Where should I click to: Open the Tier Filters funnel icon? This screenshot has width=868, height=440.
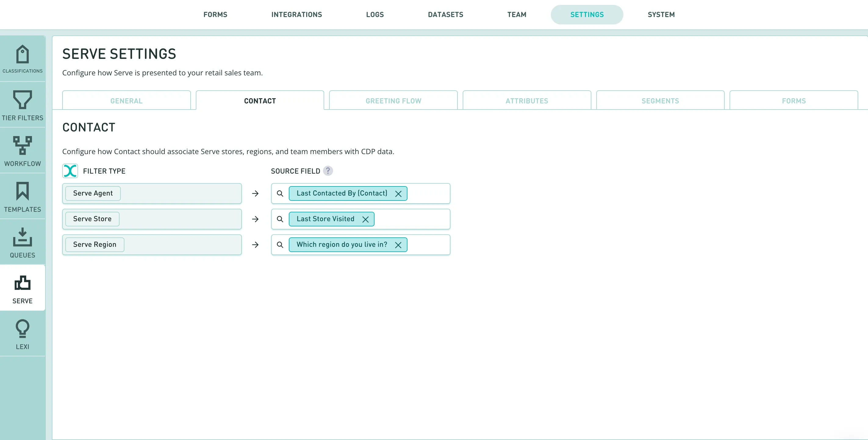pyautogui.click(x=22, y=99)
